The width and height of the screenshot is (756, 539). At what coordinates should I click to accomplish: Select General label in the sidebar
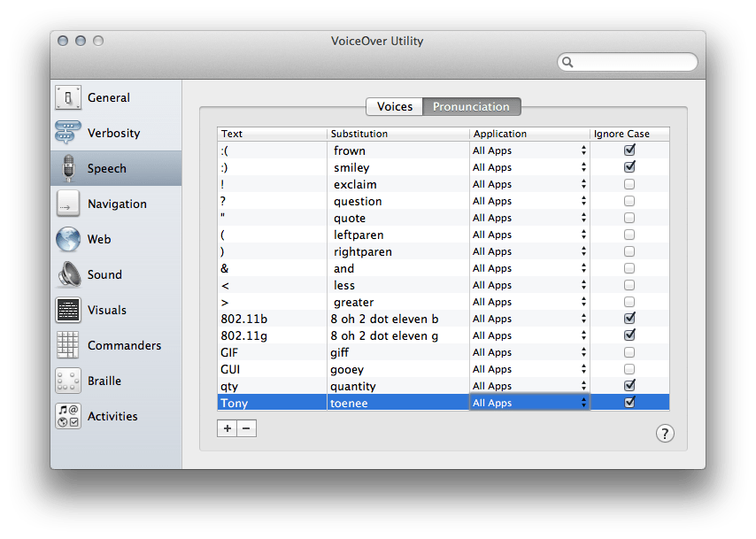pos(109,98)
